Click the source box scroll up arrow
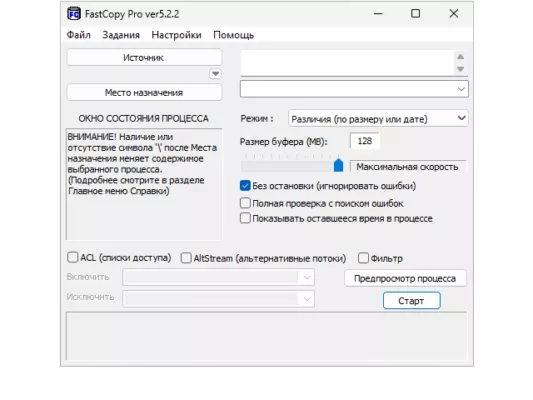533x400 pixels. (x=461, y=57)
